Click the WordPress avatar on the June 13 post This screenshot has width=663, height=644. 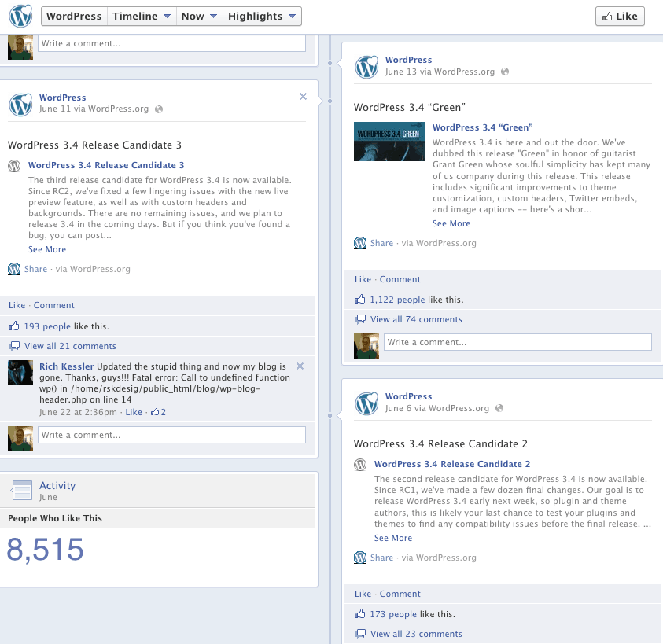(366, 68)
